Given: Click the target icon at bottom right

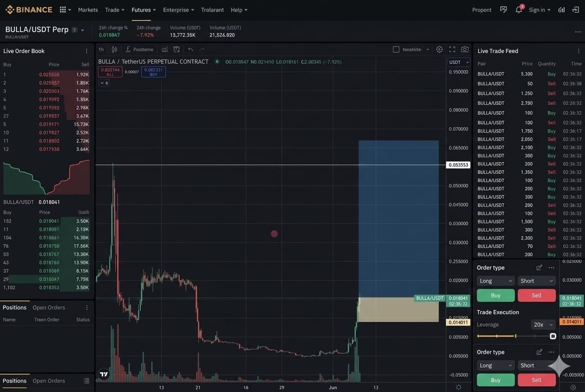Looking at the screenshot, I should (x=573, y=387).
